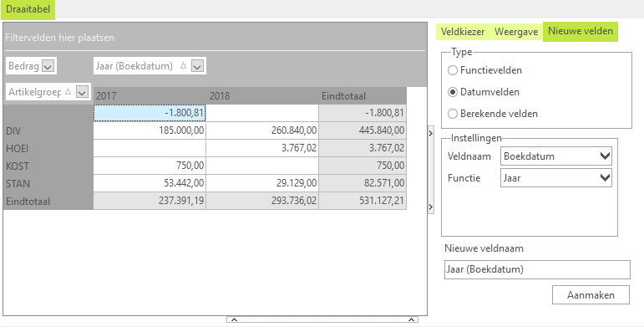
Task: Click the total cell 237.391,19
Action: pos(150,202)
